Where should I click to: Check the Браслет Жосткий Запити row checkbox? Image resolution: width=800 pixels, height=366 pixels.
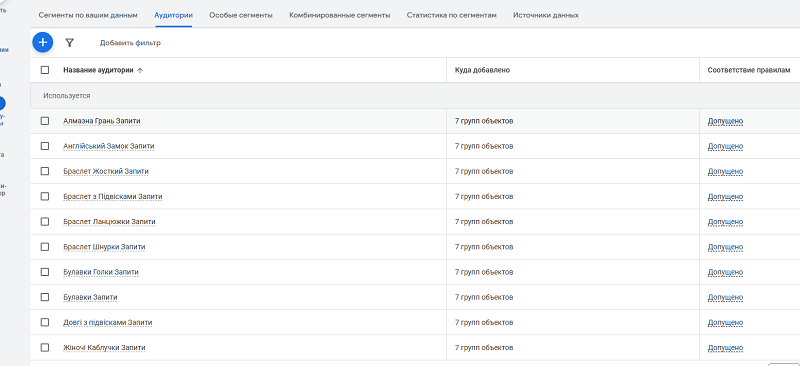[x=45, y=171]
